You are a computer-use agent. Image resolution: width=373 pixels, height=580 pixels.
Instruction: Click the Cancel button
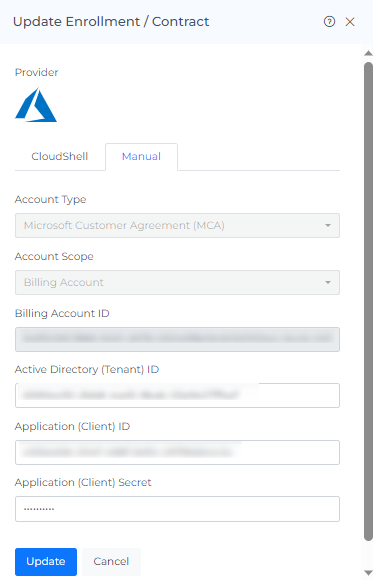point(111,562)
